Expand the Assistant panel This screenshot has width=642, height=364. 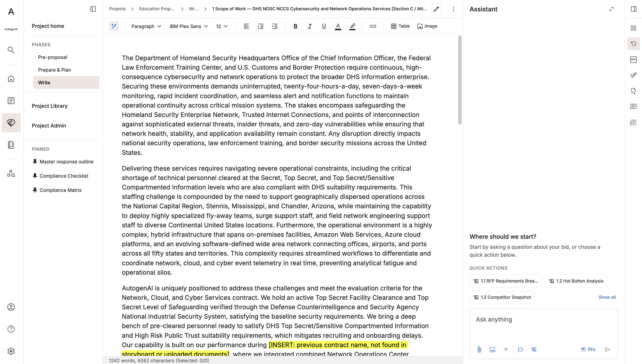(612, 9)
